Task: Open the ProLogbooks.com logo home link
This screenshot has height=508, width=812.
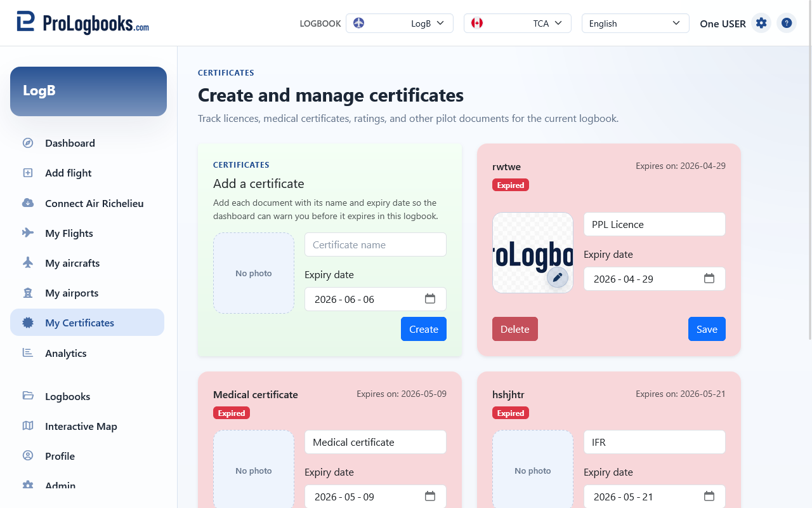Action: point(83,23)
